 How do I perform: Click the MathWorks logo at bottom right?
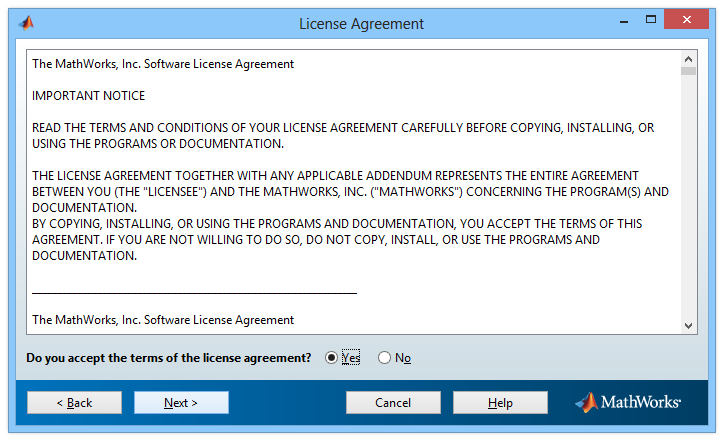[628, 402]
